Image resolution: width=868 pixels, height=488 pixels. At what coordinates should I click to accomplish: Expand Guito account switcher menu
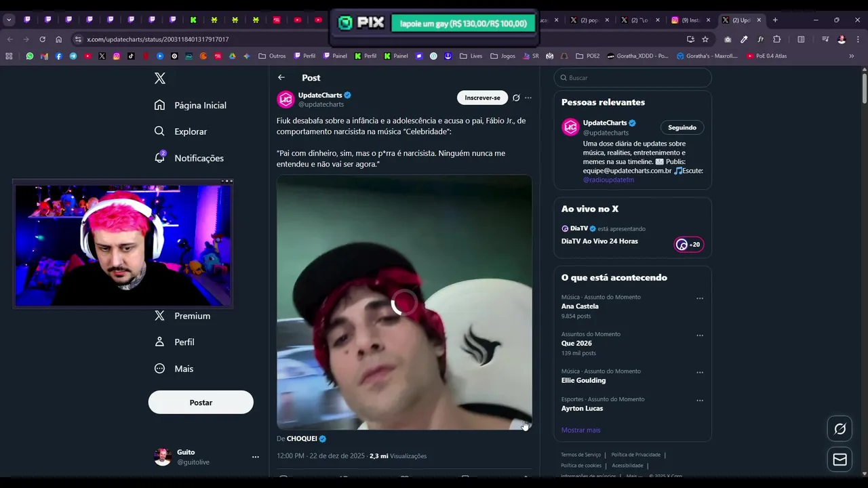click(x=256, y=457)
